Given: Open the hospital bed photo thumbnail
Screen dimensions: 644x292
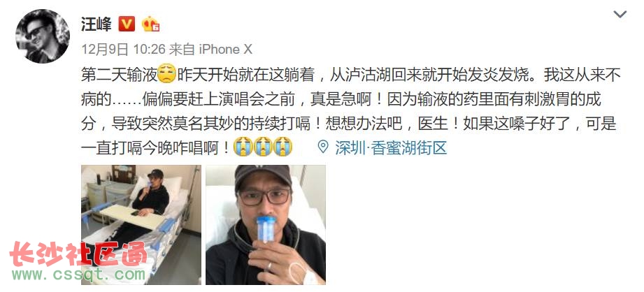Looking at the screenshot, I should pyautogui.click(x=141, y=225).
